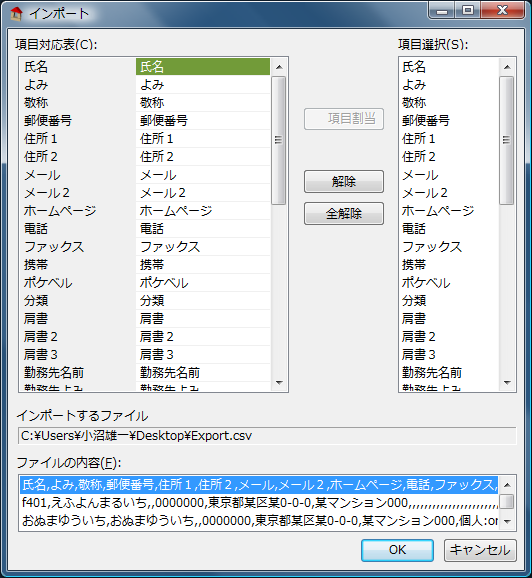The height and width of the screenshot is (578, 532).
Task: Confirm the import with the OK button
Action: pos(397,550)
